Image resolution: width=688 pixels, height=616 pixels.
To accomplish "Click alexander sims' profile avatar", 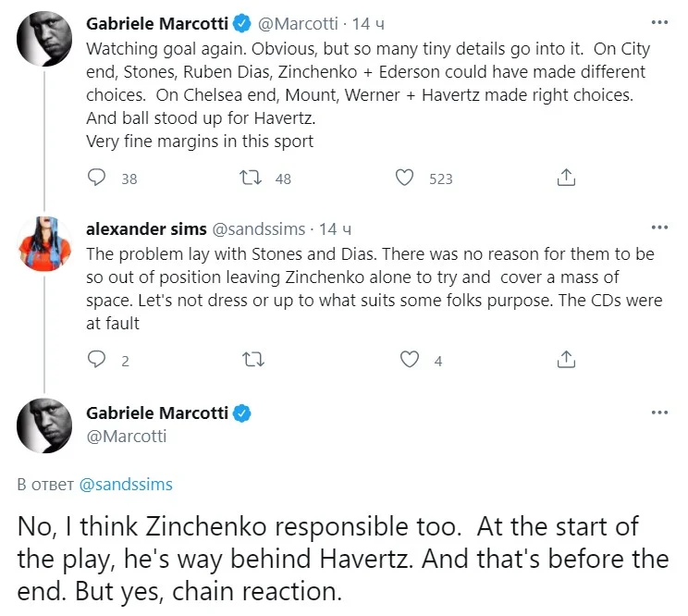I will tap(44, 246).
